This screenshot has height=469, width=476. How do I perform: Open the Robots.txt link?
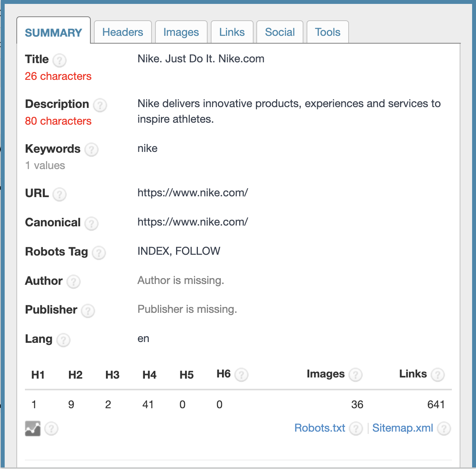(319, 428)
